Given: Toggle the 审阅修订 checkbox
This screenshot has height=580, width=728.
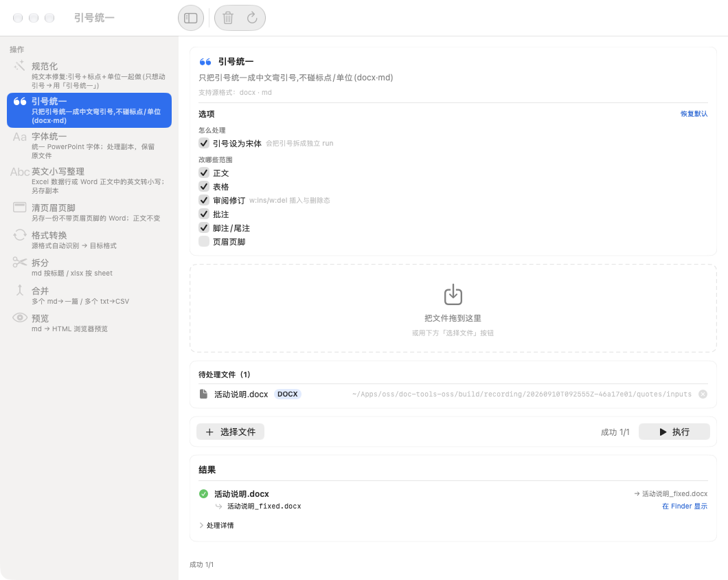Looking at the screenshot, I should (204, 200).
